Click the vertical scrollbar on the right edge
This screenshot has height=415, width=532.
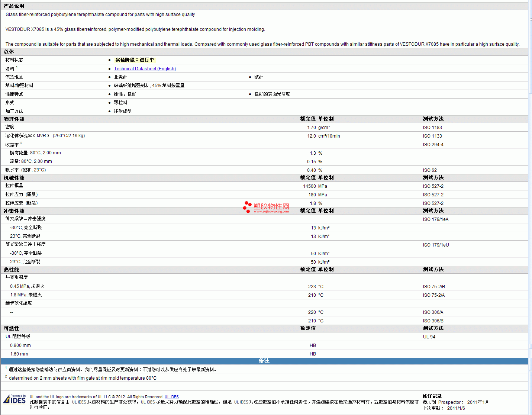(530, 207)
